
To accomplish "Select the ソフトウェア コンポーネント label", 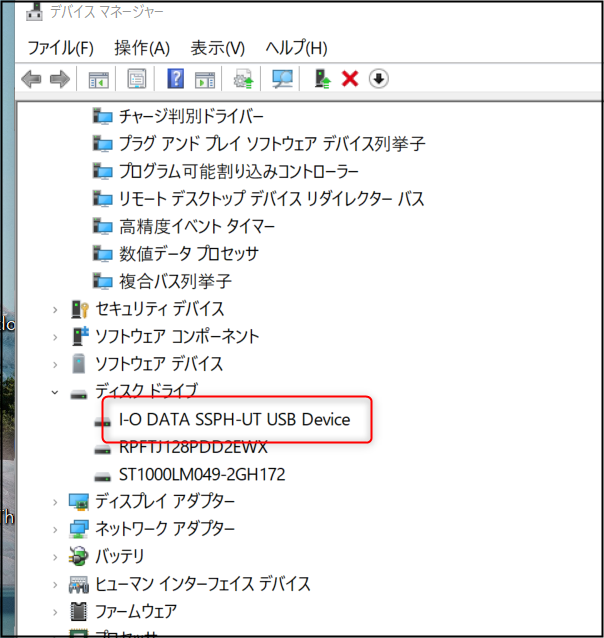I will click(177, 336).
